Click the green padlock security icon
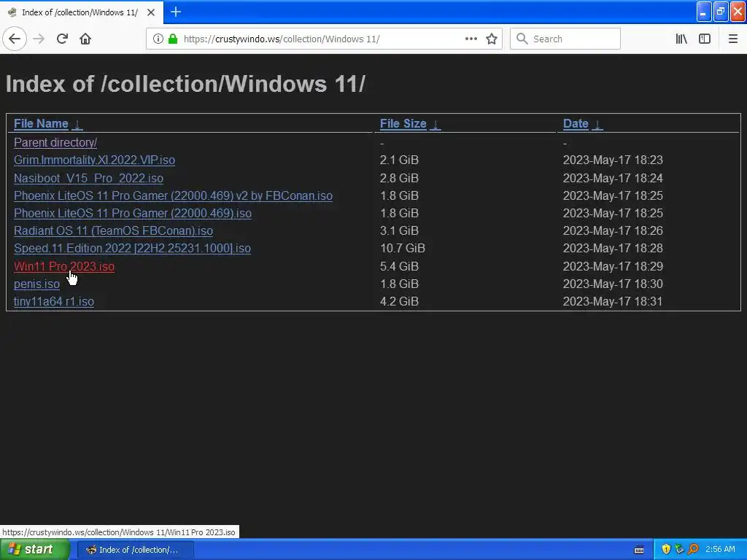Screen dimensions: 747x560 pos(173,39)
